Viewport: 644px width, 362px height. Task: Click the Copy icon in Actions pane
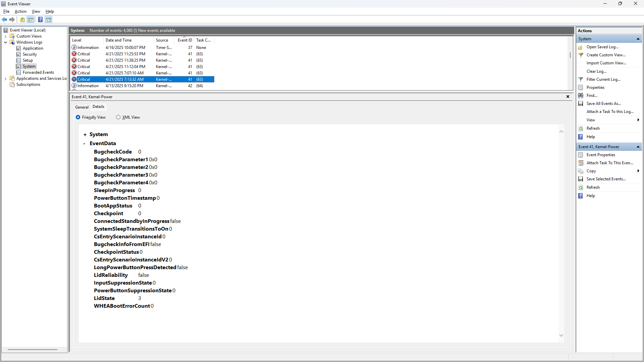pos(581,171)
